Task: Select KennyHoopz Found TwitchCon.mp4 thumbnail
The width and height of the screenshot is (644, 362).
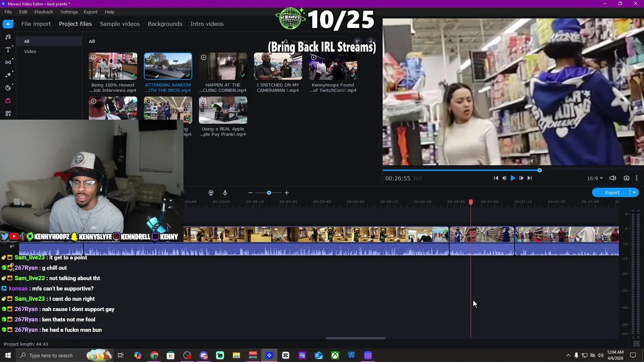Action: point(333,66)
